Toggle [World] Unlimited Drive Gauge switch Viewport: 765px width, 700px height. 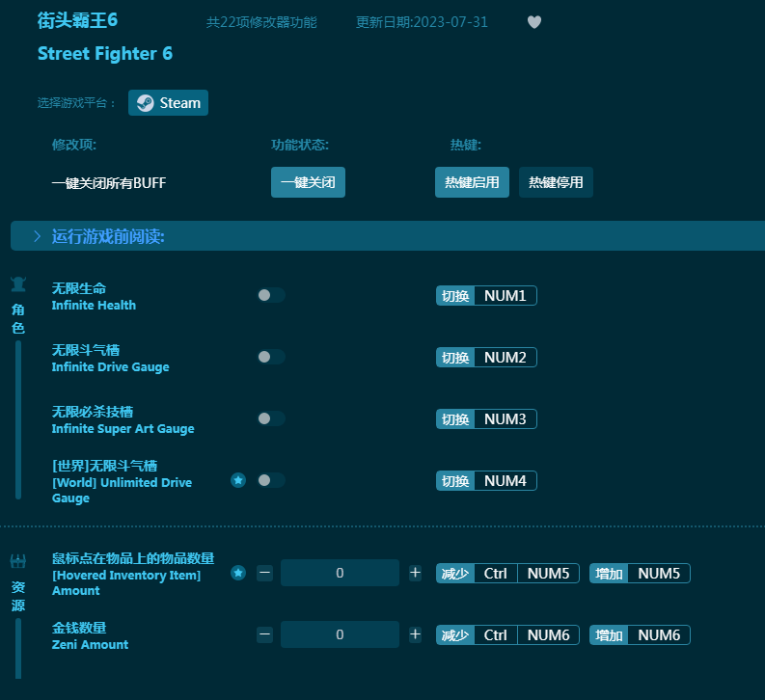(x=271, y=480)
